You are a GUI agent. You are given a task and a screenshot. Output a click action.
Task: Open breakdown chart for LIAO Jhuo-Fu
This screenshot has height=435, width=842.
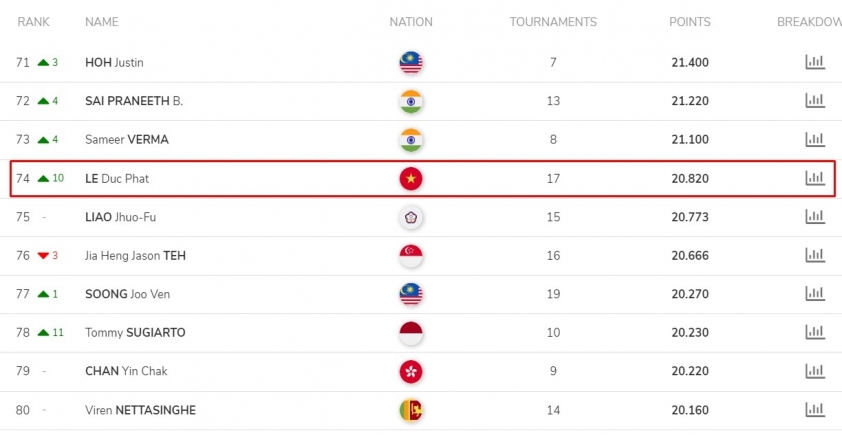click(x=815, y=217)
